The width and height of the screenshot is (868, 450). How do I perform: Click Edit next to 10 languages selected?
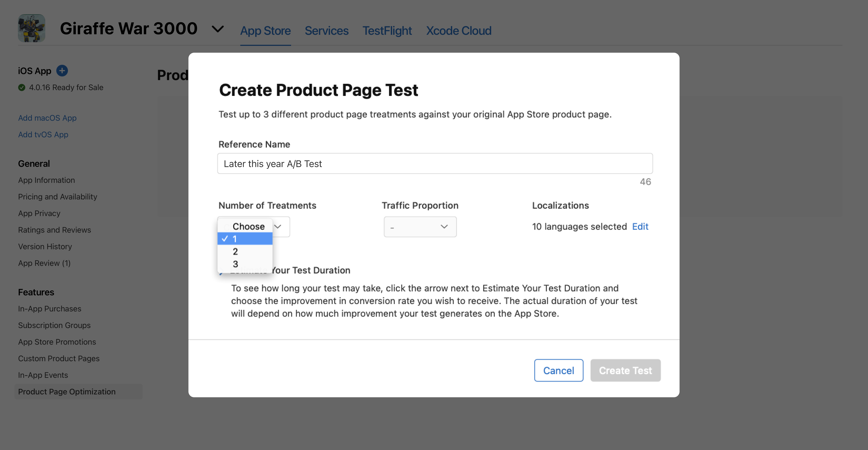640,226
